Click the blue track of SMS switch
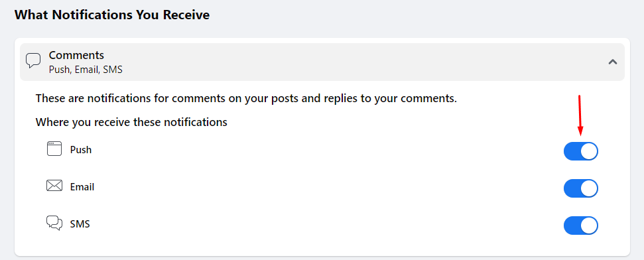Image resolution: width=644 pixels, height=260 pixels. 572,226
